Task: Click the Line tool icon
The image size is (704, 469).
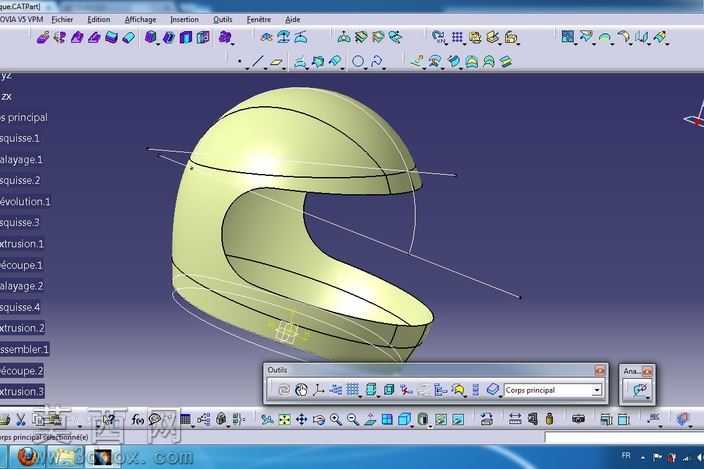Action: 257,61
